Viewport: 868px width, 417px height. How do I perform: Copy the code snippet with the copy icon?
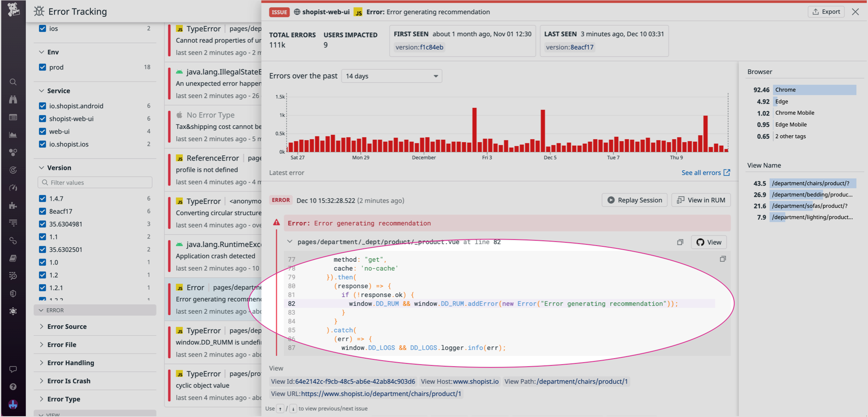(723, 259)
